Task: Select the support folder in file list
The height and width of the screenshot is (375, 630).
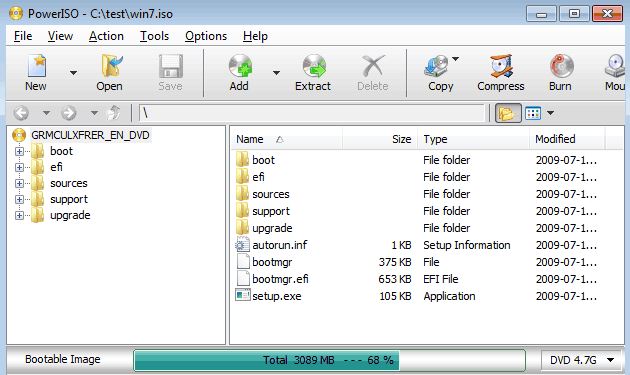Action: pyautogui.click(x=270, y=211)
